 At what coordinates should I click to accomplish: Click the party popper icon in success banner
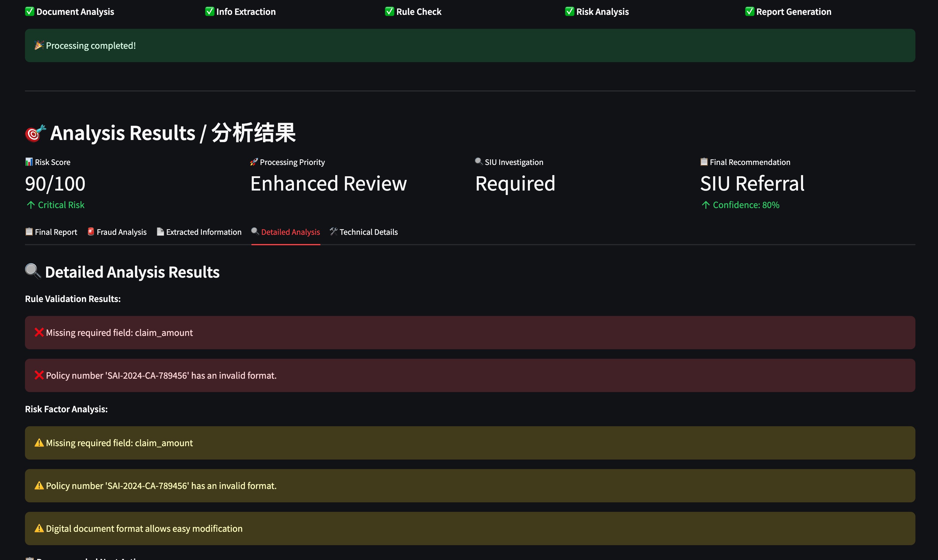[39, 45]
